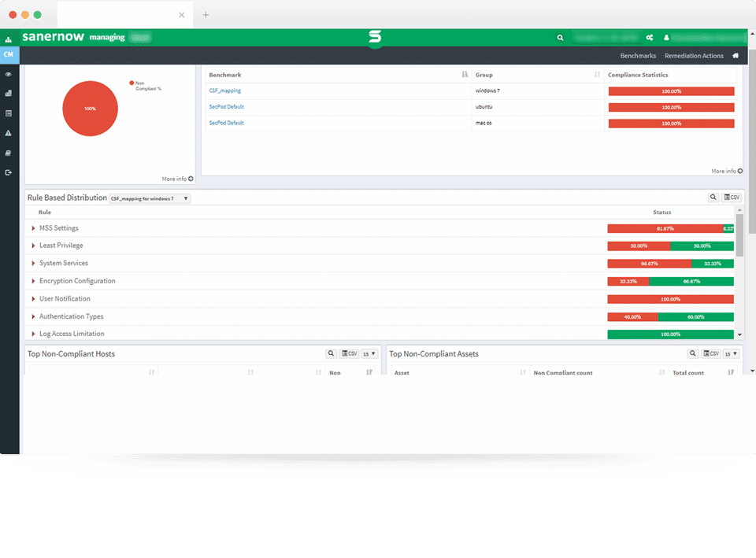Export Rule Based Distribution as CSV
Screen dimensions: 756x558
click(732, 197)
